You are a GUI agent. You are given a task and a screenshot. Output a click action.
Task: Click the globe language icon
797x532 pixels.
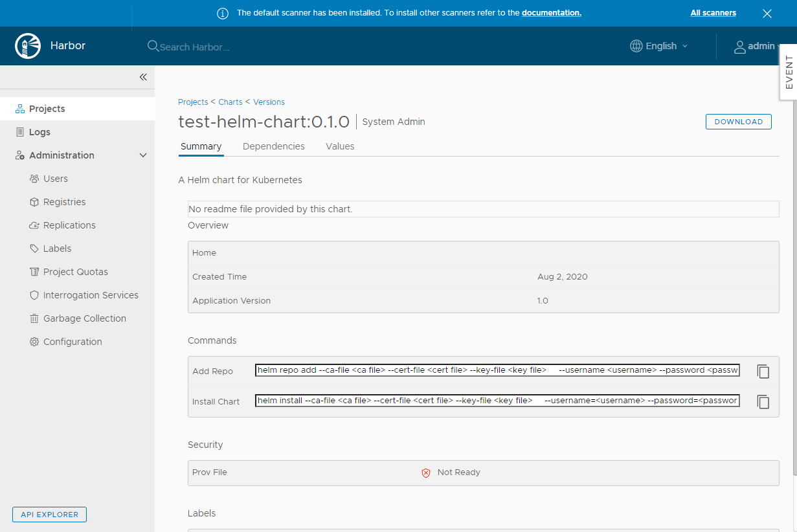[x=636, y=46]
